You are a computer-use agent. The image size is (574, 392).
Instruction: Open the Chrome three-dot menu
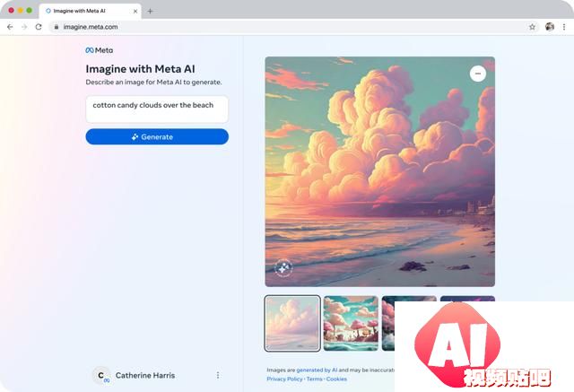tap(564, 27)
